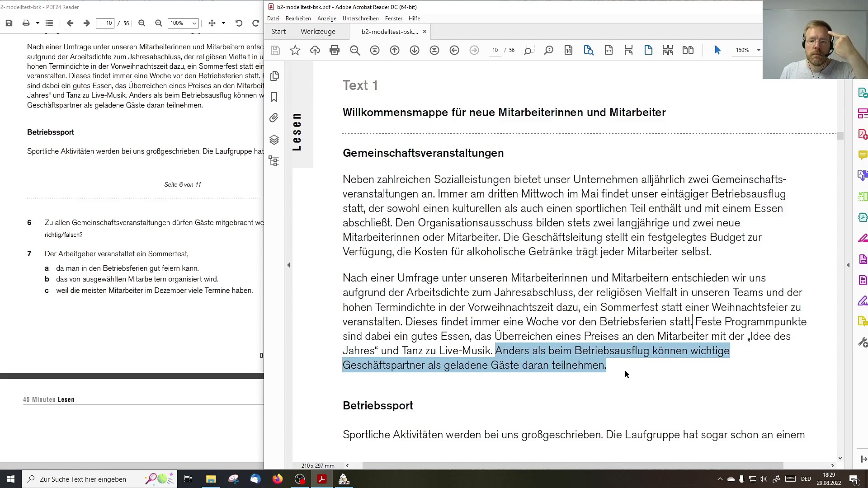Open the Bearbeiten menu
Viewport: 868px width, 488px height.
tap(298, 19)
